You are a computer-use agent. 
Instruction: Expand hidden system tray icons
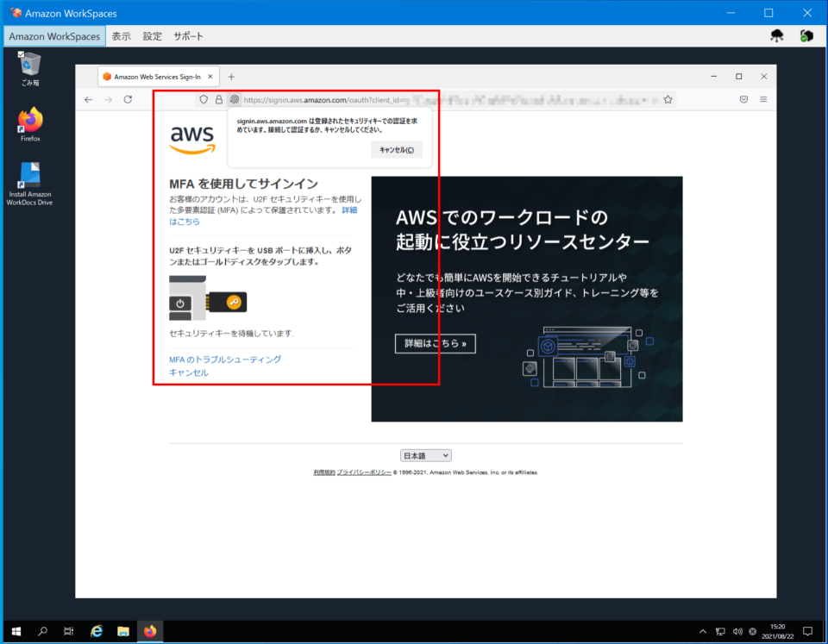(703, 631)
